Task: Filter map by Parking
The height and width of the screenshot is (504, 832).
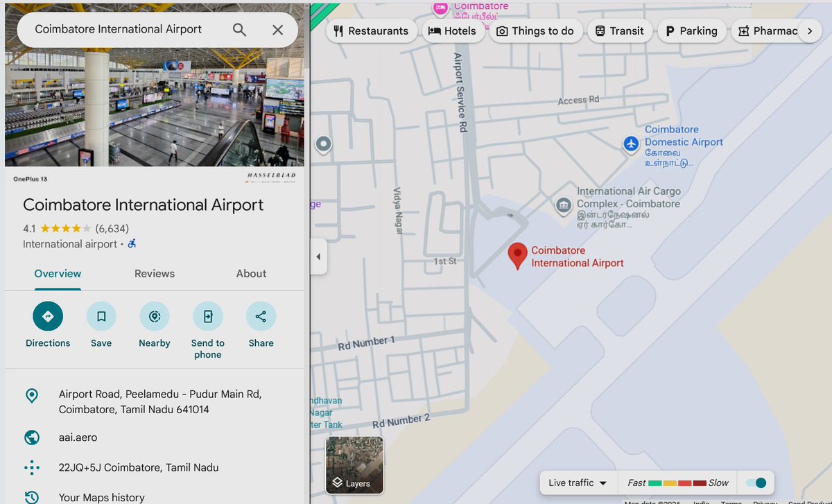Action: tap(691, 31)
